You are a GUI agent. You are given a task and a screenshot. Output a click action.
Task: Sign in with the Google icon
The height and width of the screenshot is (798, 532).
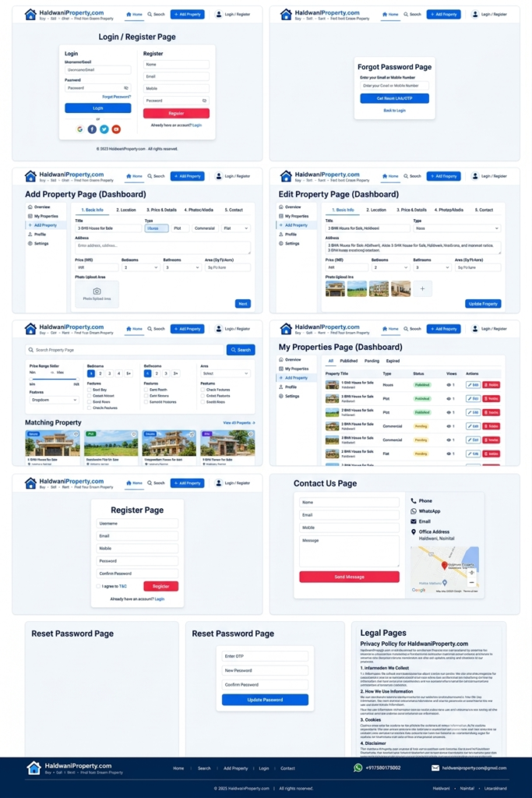pos(80,129)
